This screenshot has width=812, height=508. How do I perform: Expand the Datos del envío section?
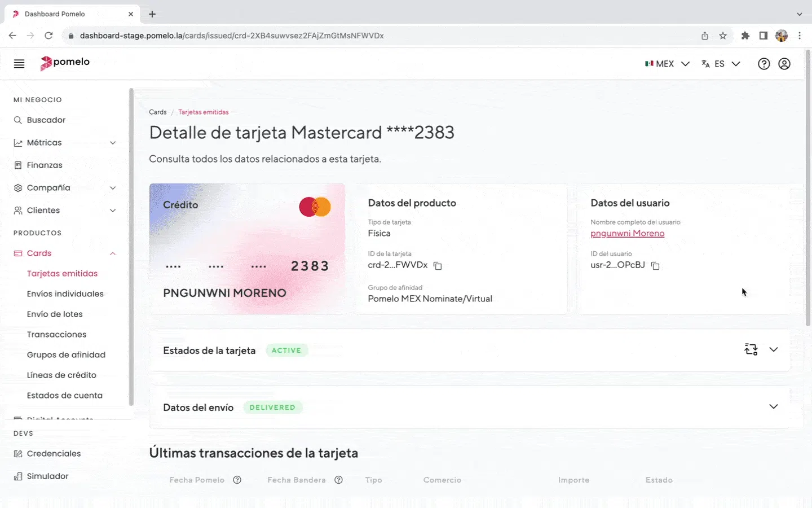point(774,406)
